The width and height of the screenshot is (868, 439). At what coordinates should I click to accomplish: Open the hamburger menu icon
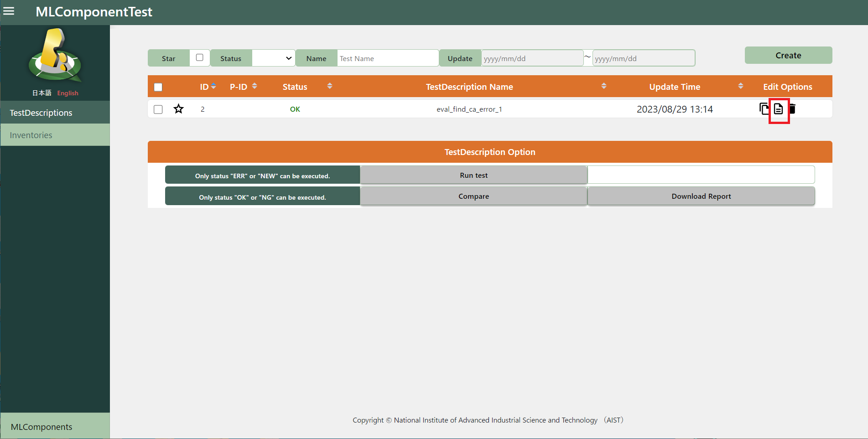coord(9,11)
